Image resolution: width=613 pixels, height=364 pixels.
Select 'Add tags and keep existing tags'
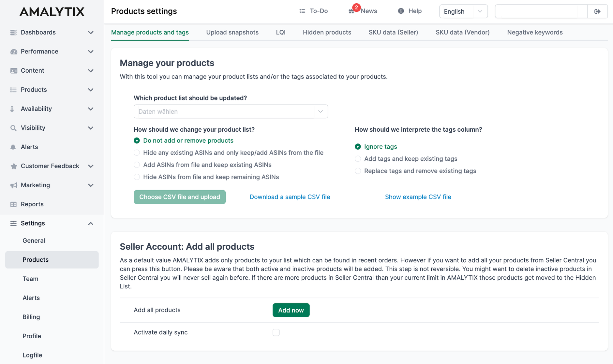pyautogui.click(x=358, y=159)
